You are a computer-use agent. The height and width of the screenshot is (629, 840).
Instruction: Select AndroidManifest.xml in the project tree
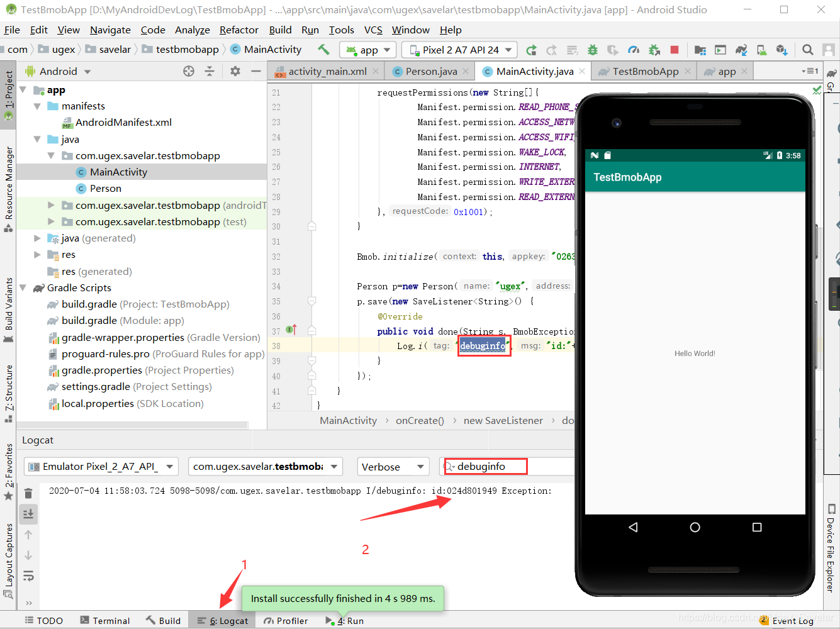point(123,123)
